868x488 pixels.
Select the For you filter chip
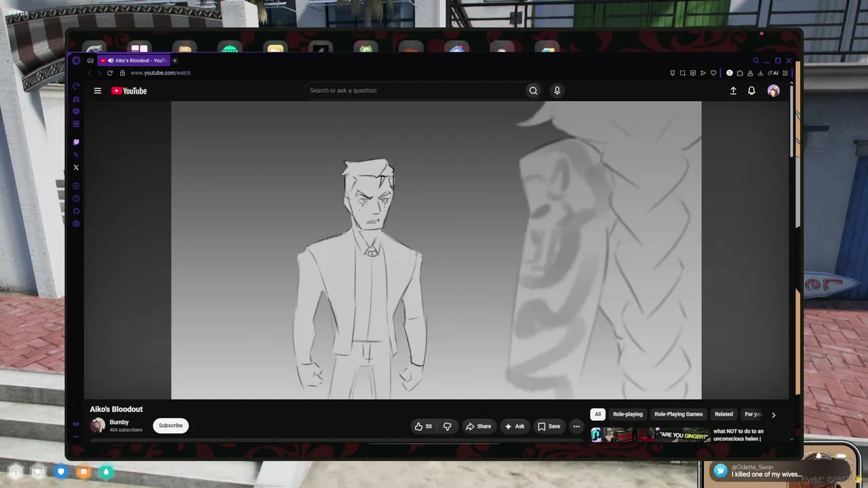click(x=753, y=414)
